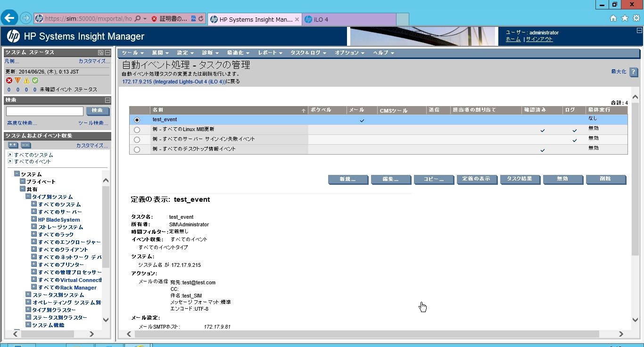Open the 高度な検索... link
Viewport: 644px width, 347px height.
click(x=22, y=123)
